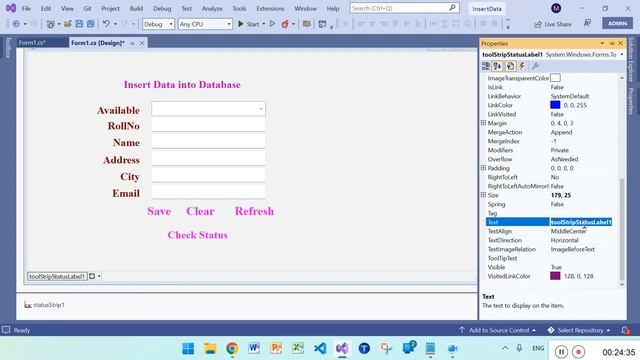Click the Categorized view icon in Properties

point(486,66)
